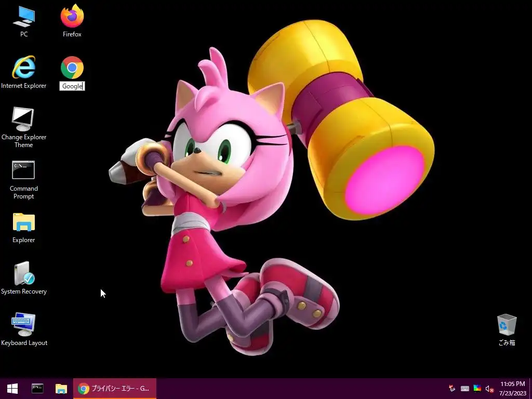
Task: Open the muted volume tray icon
Action: pyautogui.click(x=489, y=389)
